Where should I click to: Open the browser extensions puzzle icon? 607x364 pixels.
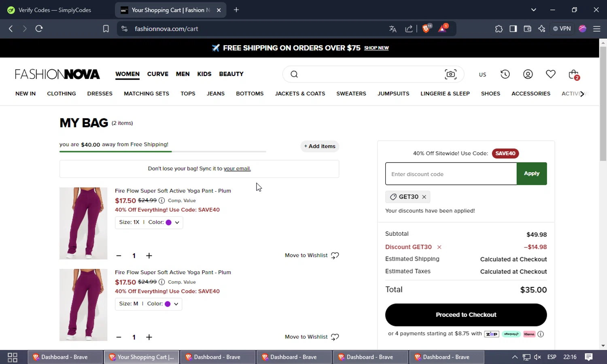click(x=499, y=29)
